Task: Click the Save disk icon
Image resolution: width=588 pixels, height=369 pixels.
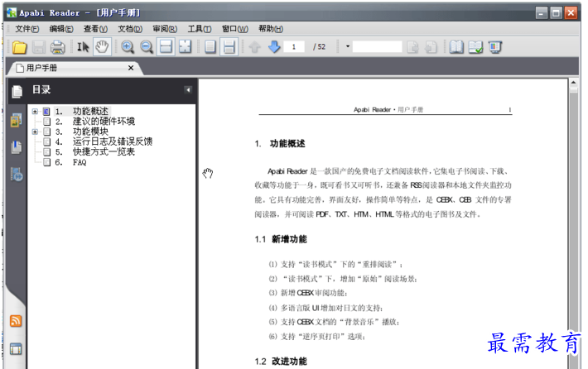Action: coord(39,47)
